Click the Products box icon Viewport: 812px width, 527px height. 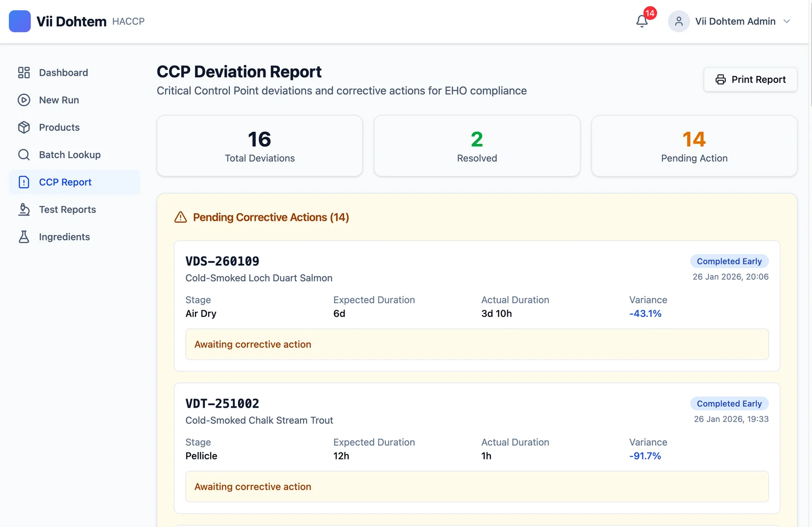click(x=24, y=127)
